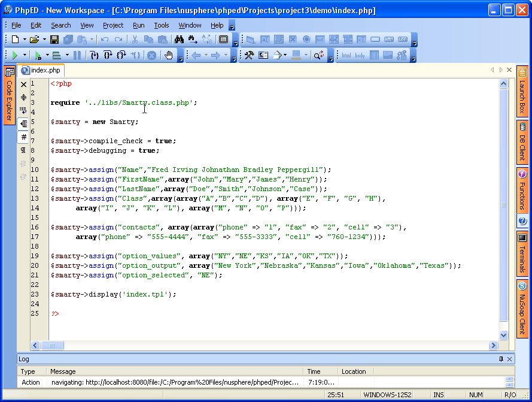
Task: Open Find using the binoculars icon
Action: tap(180, 39)
